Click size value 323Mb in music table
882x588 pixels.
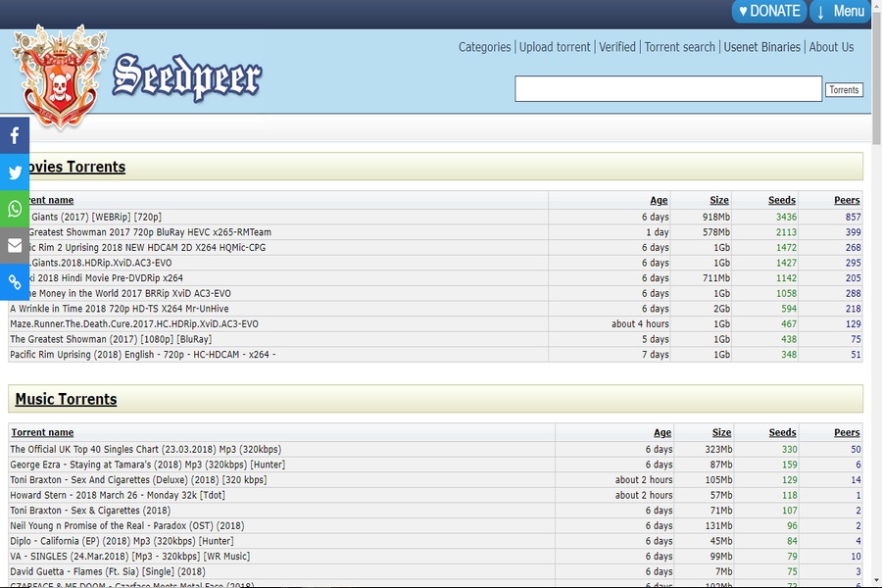click(718, 450)
